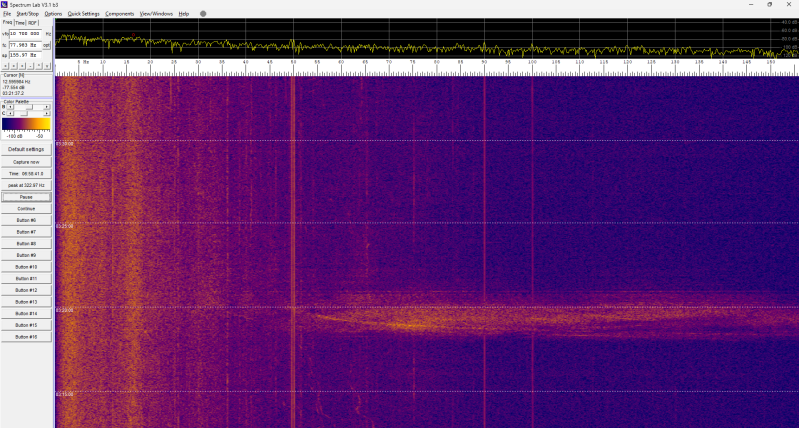Click Button #7
Image resolution: width=799 pixels, height=428 pixels.
coord(26,232)
